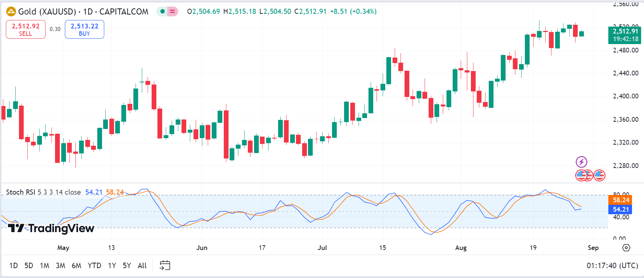644x278 pixels.
Task: Click the Gold (XAUUSD) symbol title
Action: point(47,12)
